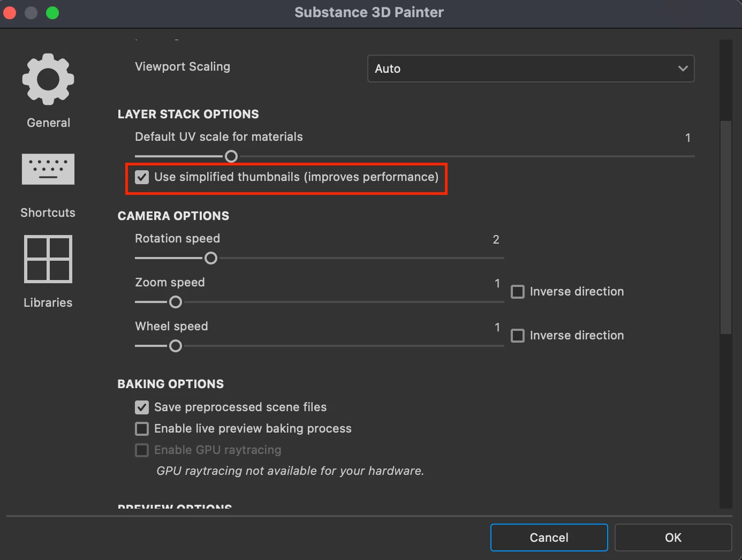The height and width of the screenshot is (560, 742).
Task: Click the Enable GPU raytracing checkbox
Action: [x=142, y=450]
